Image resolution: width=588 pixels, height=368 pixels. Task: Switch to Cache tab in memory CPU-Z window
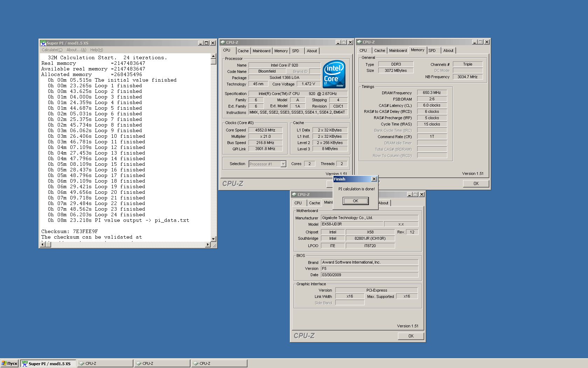point(379,50)
